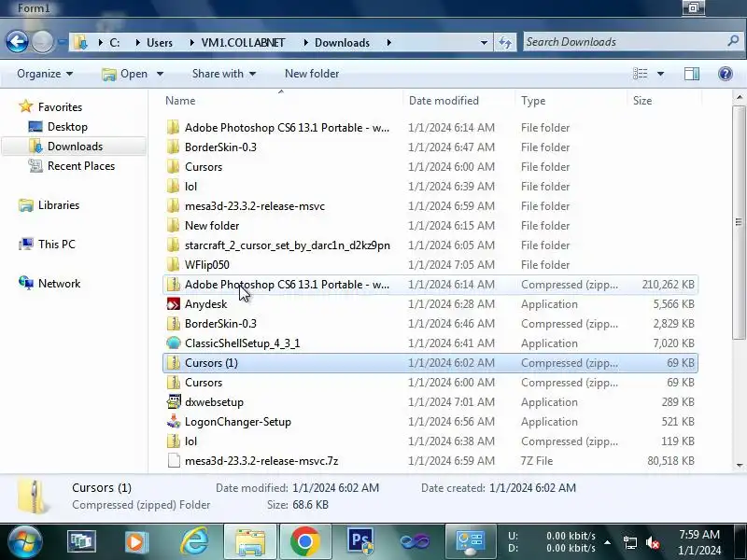Open Google Chrome from the taskbar
The height and width of the screenshot is (560, 747).
click(305, 541)
